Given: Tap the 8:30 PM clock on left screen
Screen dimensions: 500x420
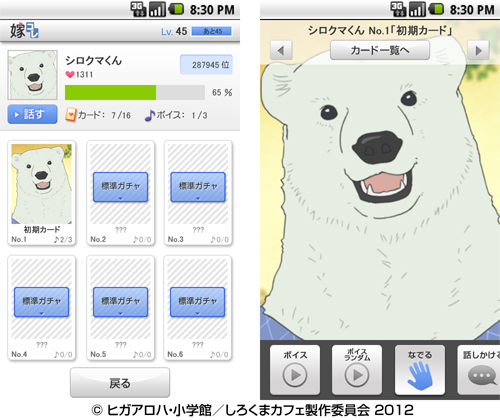Looking at the screenshot, I should click(212, 10).
